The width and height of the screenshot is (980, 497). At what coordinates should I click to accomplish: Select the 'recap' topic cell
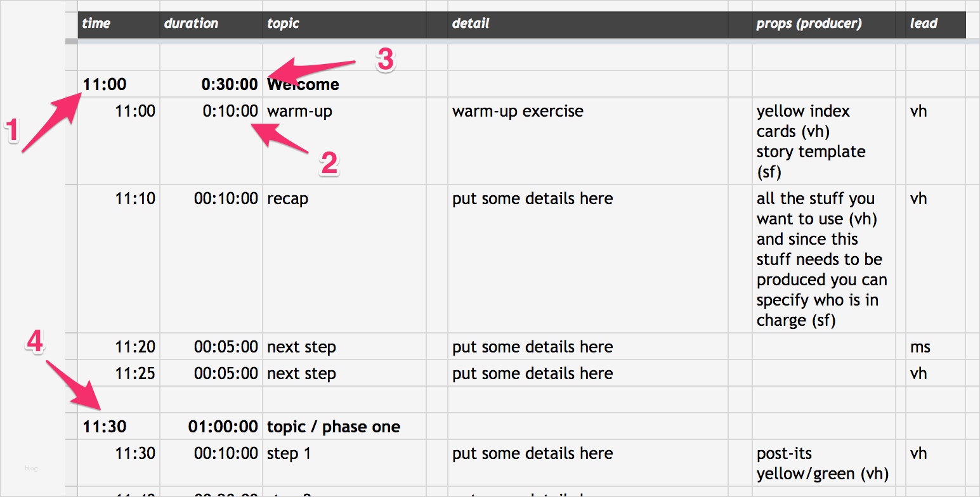[288, 199]
